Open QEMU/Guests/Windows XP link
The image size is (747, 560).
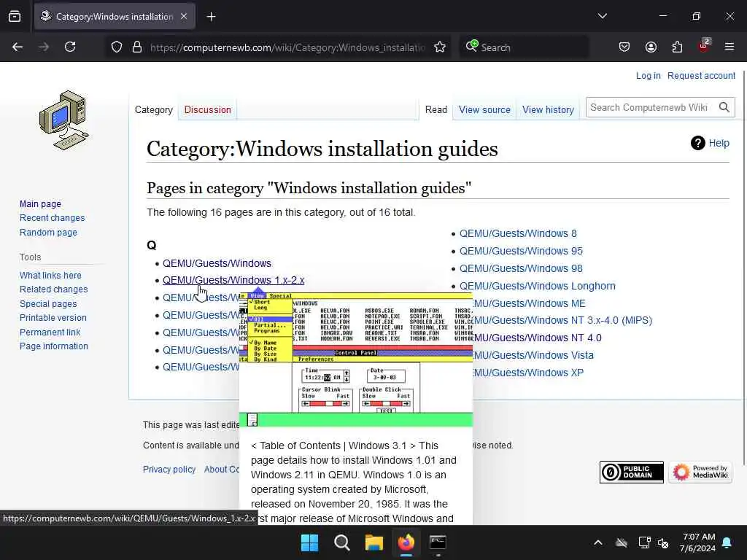(528, 373)
